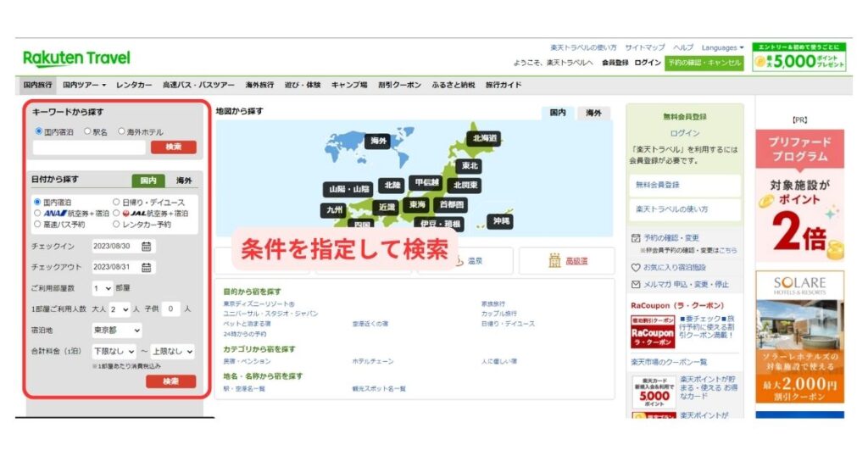Click the ログイン link in the header
This screenshot has width=868, height=456.
(648, 63)
